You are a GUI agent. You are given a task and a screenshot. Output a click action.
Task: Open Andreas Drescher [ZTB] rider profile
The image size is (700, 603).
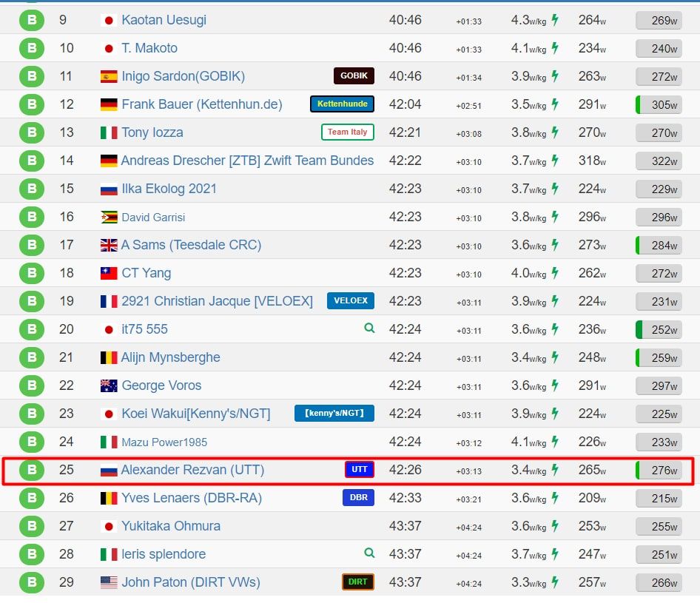tap(247, 161)
